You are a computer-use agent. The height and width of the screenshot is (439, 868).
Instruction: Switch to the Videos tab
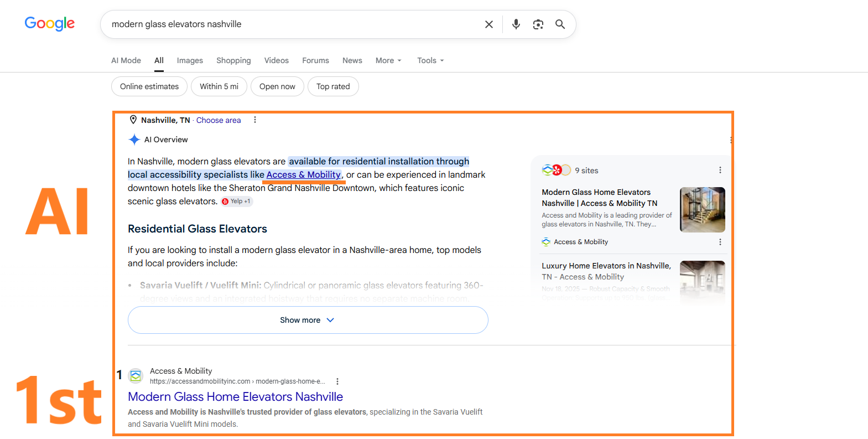277,60
